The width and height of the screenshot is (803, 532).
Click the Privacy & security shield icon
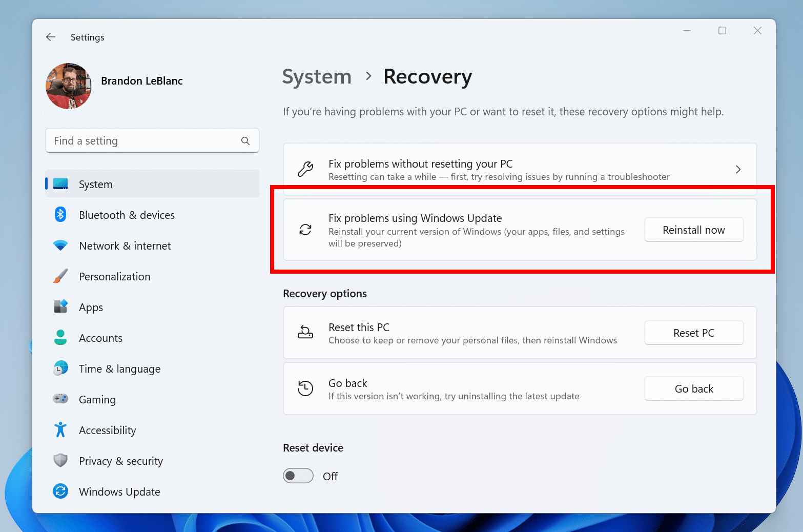click(x=60, y=460)
